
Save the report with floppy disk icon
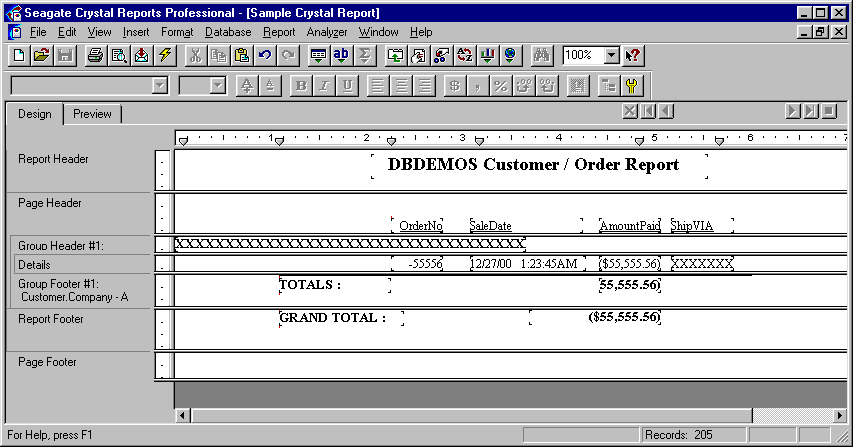pos(65,55)
